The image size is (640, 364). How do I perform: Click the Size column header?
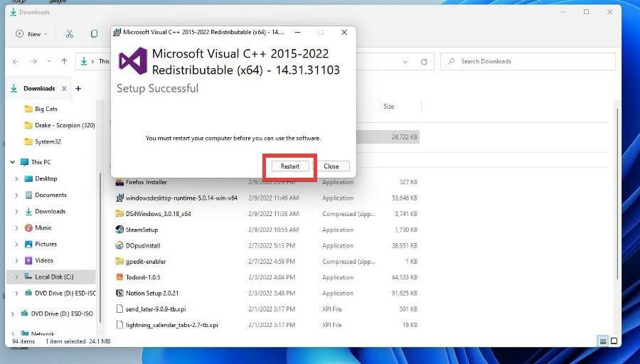pyautogui.click(x=388, y=107)
